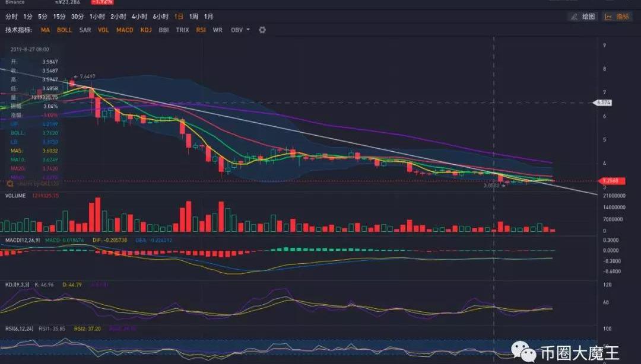Image resolution: width=641 pixels, height=364 pixels.
Task: Select the 1月 monthly timeframe
Action: tap(209, 17)
